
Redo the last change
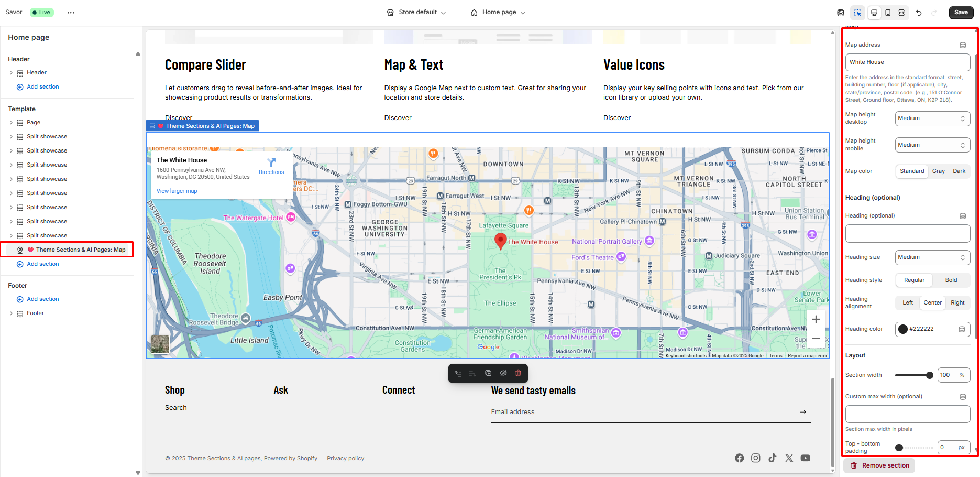[933, 13]
